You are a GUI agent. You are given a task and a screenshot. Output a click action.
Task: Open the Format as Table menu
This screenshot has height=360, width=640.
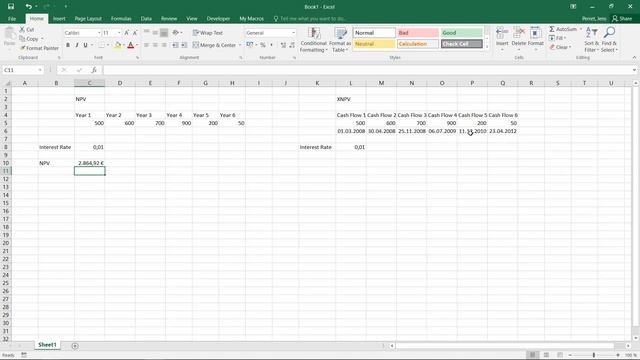(x=340, y=40)
